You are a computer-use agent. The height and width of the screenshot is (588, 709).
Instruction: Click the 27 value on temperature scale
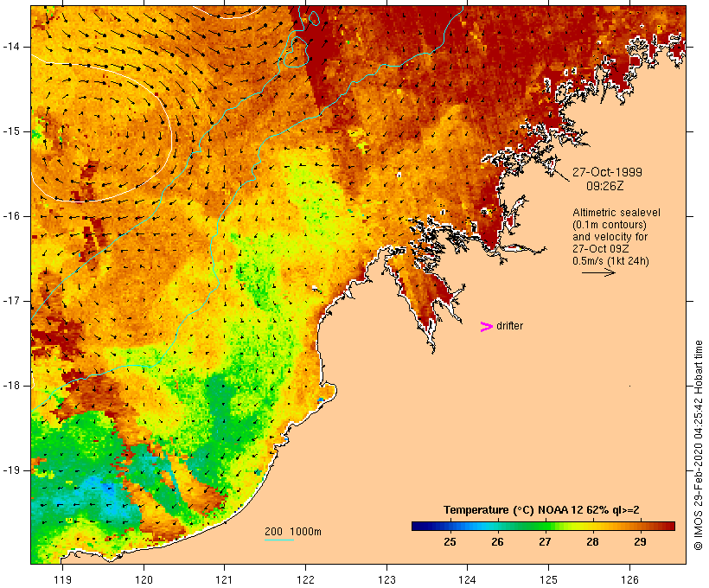click(545, 541)
